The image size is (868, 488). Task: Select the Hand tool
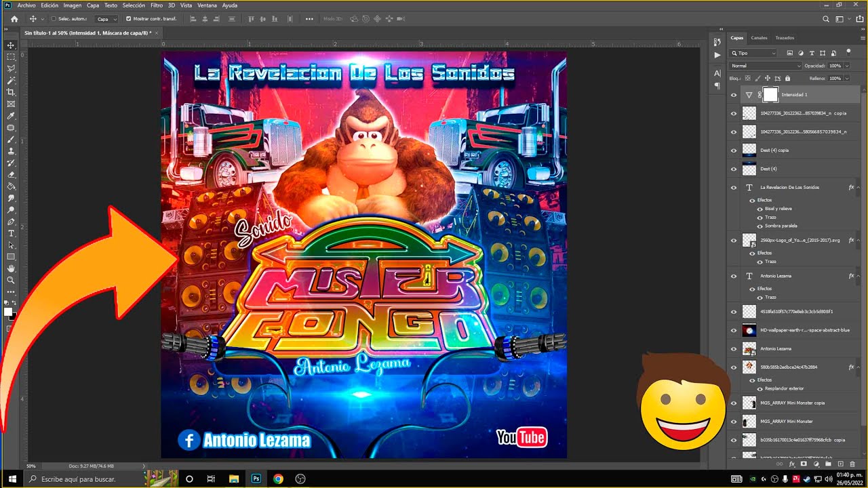(x=11, y=268)
